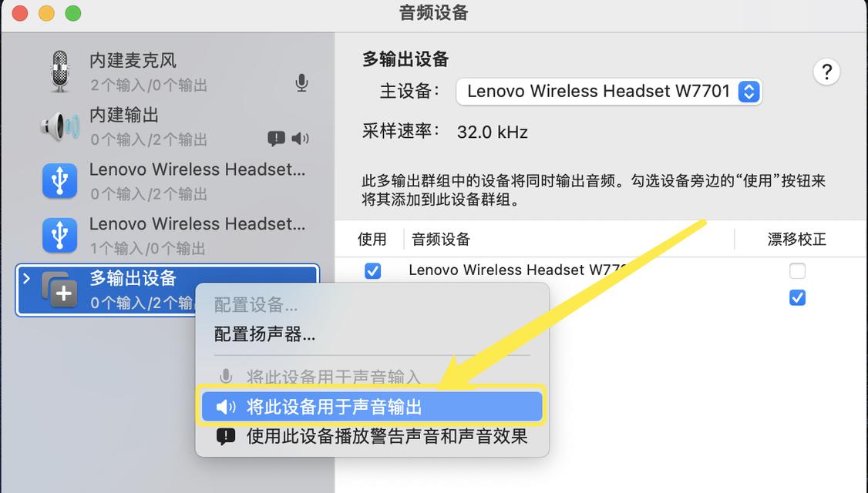
Task: Click the microphone indicator beside 内建麦克风
Action: [x=301, y=83]
